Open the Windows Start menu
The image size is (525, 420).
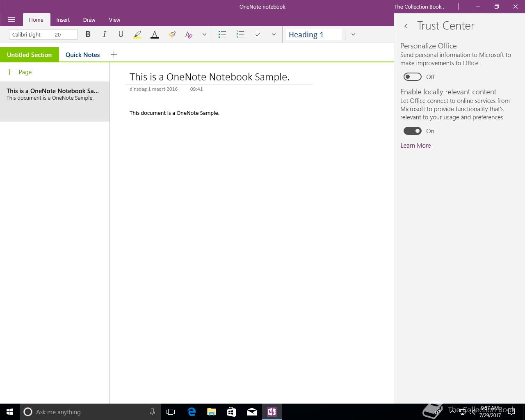point(10,412)
